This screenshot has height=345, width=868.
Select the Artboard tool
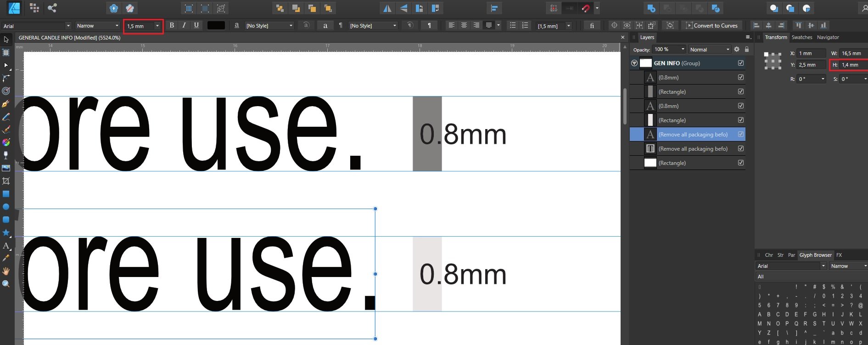[6, 52]
